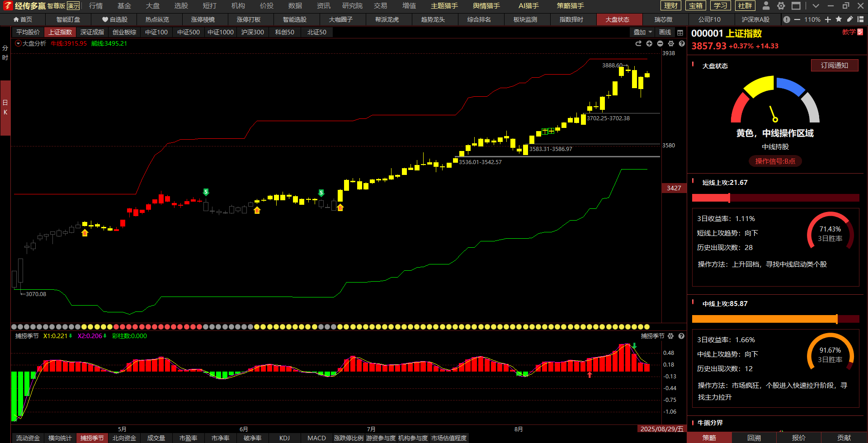This screenshot has width=868, height=443.
Task: Click the 理财 button
Action: click(671, 6)
